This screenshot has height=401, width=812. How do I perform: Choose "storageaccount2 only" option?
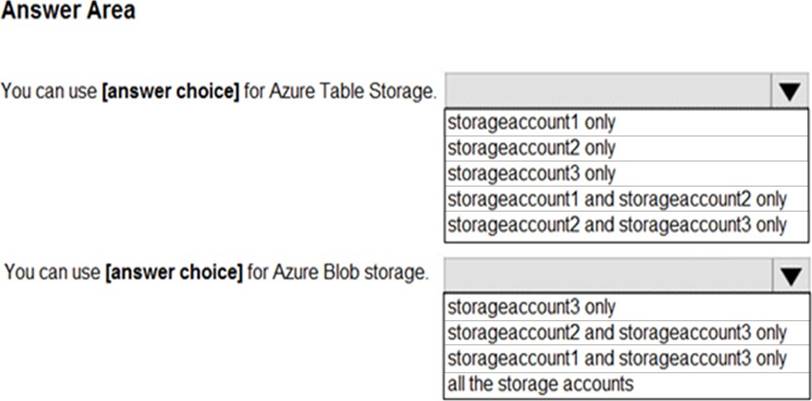coord(531,148)
